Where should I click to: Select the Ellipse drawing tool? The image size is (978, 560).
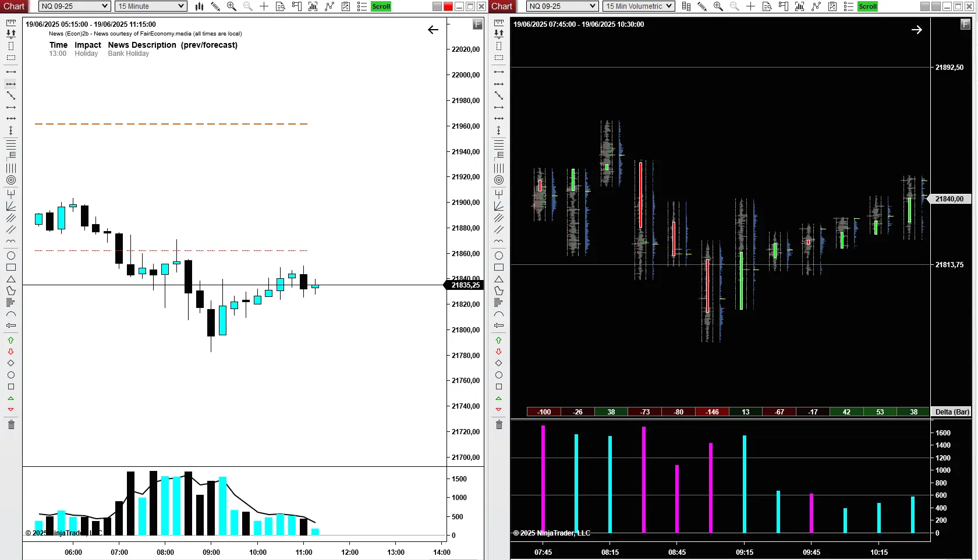click(x=11, y=256)
